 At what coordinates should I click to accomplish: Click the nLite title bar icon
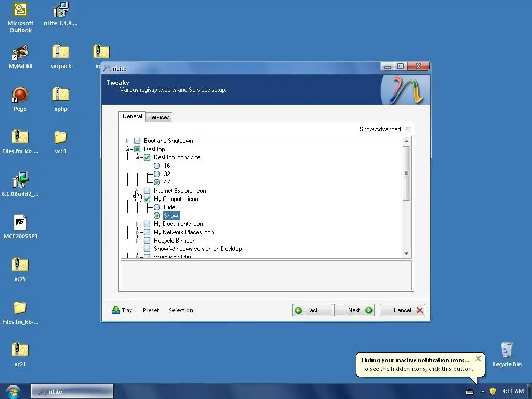click(x=107, y=68)
